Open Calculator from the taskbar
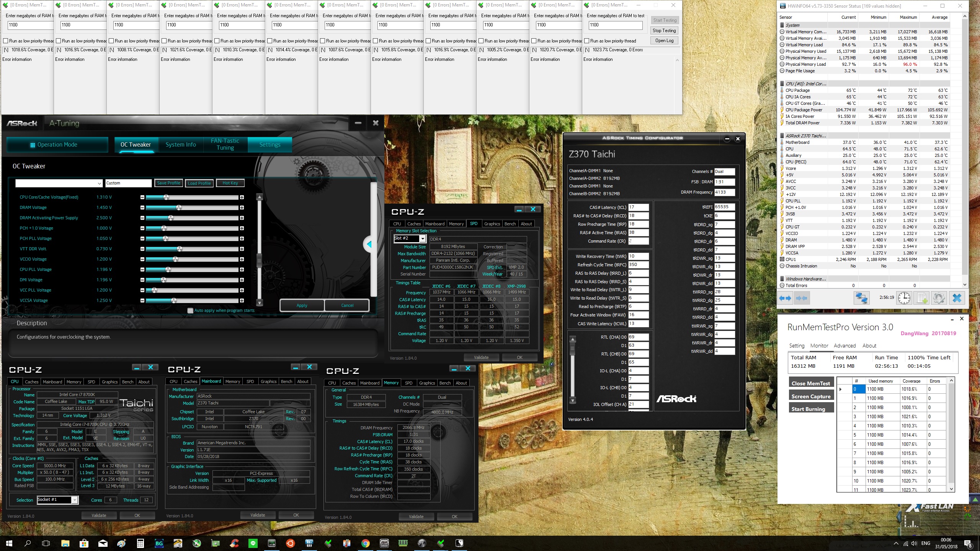The height and width of the screenshot is (551, 980). click(140, 543)
